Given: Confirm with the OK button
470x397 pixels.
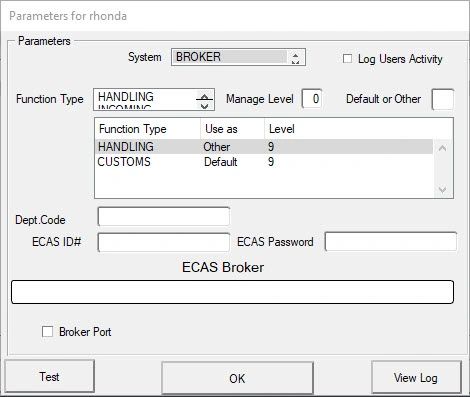Looking at the screenshot, I should (x=237, y=378).
